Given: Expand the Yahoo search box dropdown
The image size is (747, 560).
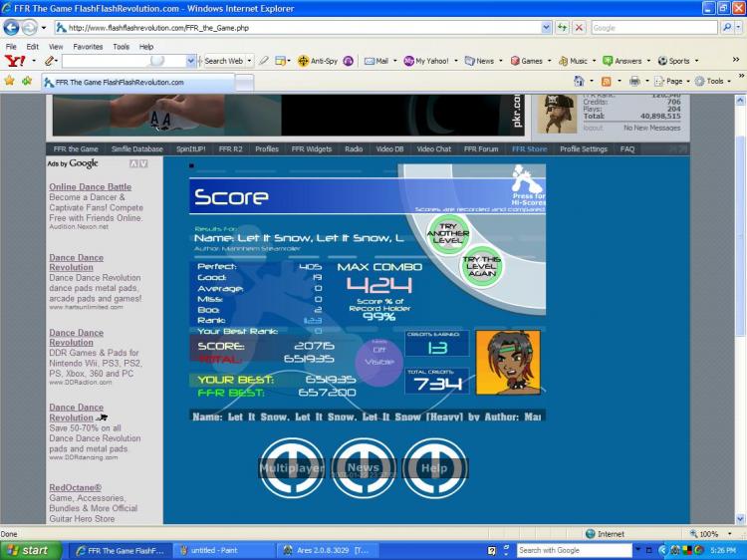Looking at the screenshot, I should pos(190,61).
